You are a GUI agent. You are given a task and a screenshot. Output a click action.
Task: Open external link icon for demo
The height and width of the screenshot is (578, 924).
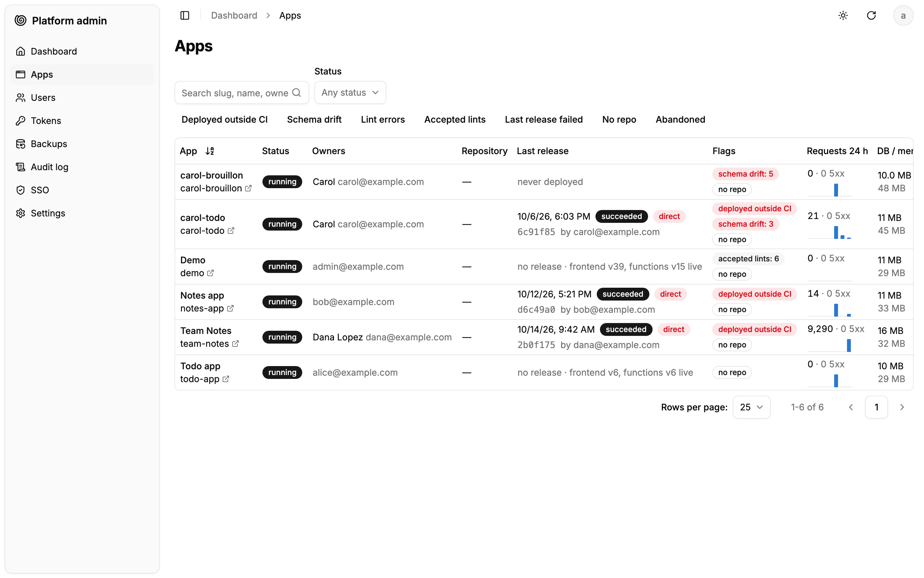[210, 273]
